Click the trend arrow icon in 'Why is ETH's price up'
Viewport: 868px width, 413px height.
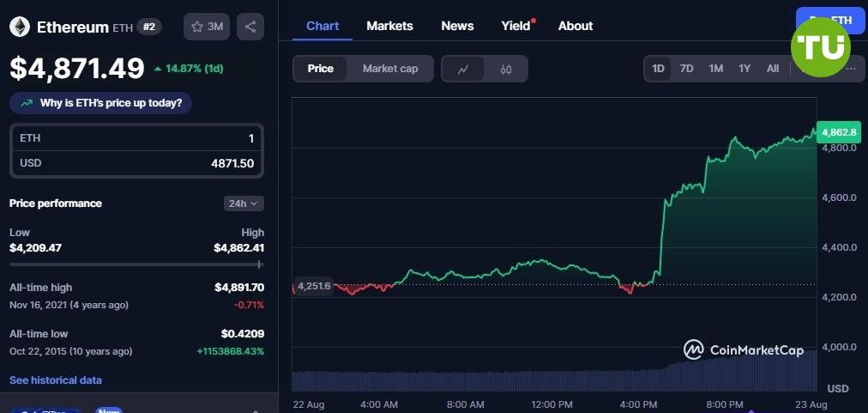[x=26, y=103]
